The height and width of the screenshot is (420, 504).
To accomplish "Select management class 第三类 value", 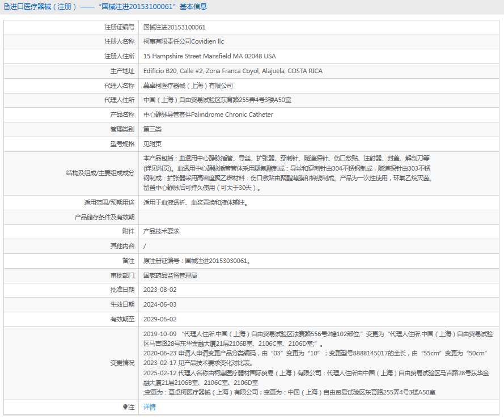I will tap(153, 129).
